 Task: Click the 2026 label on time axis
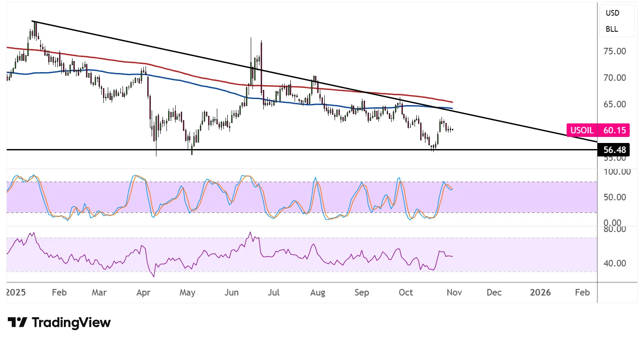[x=541, y=292]
